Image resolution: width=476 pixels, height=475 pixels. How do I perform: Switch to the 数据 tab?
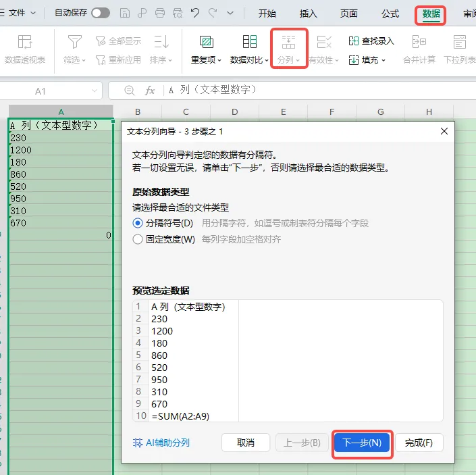[x=431, y=14]
